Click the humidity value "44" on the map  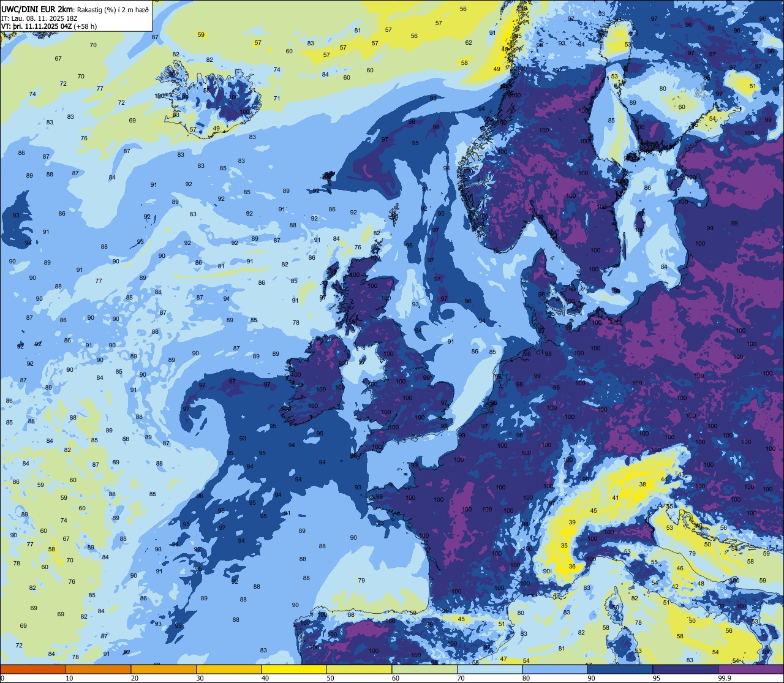point(664,479)
